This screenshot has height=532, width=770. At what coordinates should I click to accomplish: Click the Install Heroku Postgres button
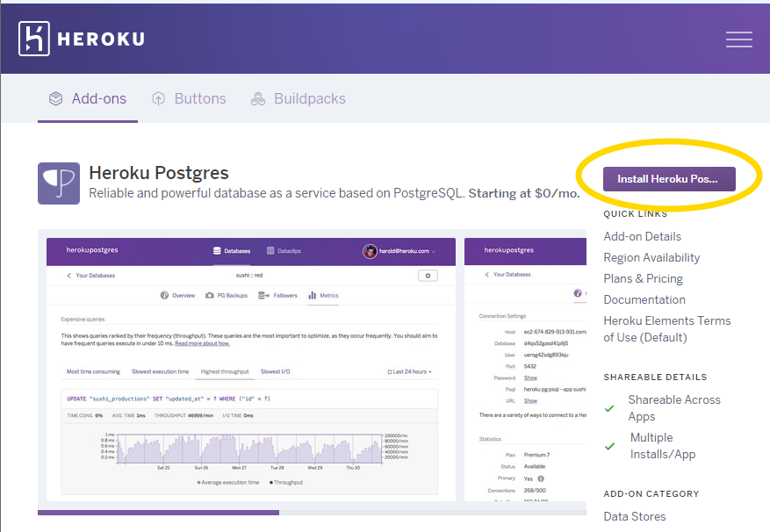(x=669, y=178)
